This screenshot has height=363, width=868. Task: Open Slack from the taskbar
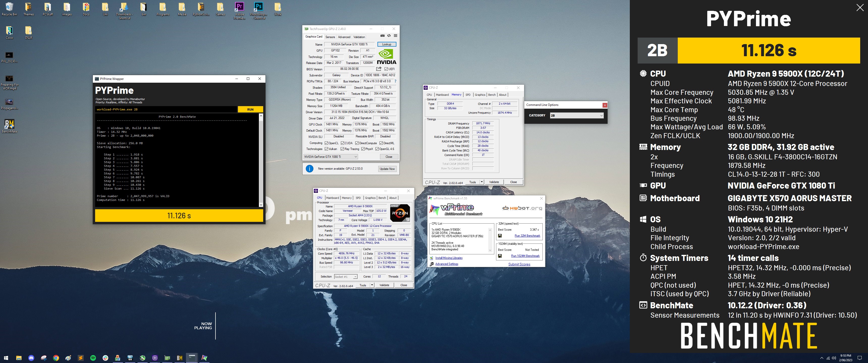[x=105, y=358]
